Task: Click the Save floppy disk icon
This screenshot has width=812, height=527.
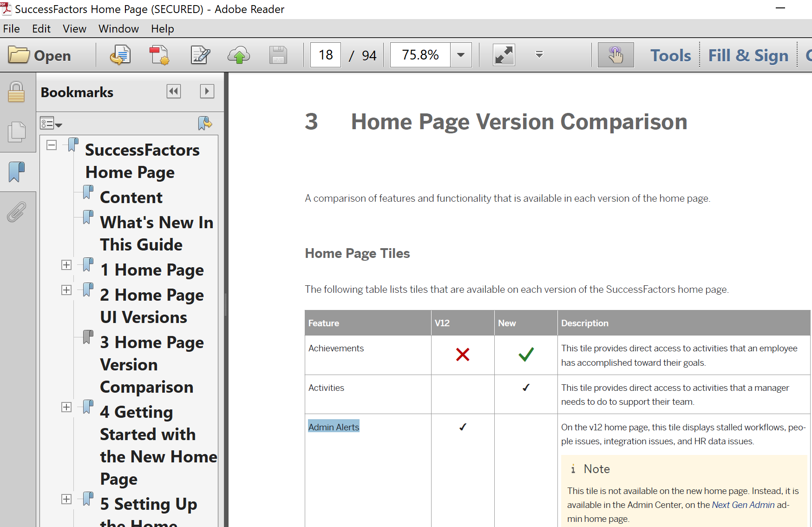Action: pos(278,55)
